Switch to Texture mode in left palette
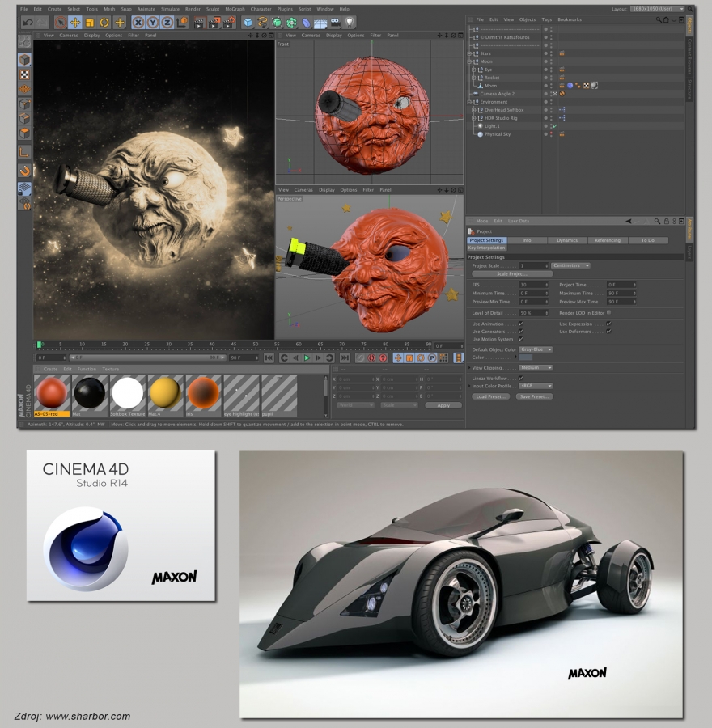This screenshot has height=728, width=712. pyautogui.click(x=24, y=74)
